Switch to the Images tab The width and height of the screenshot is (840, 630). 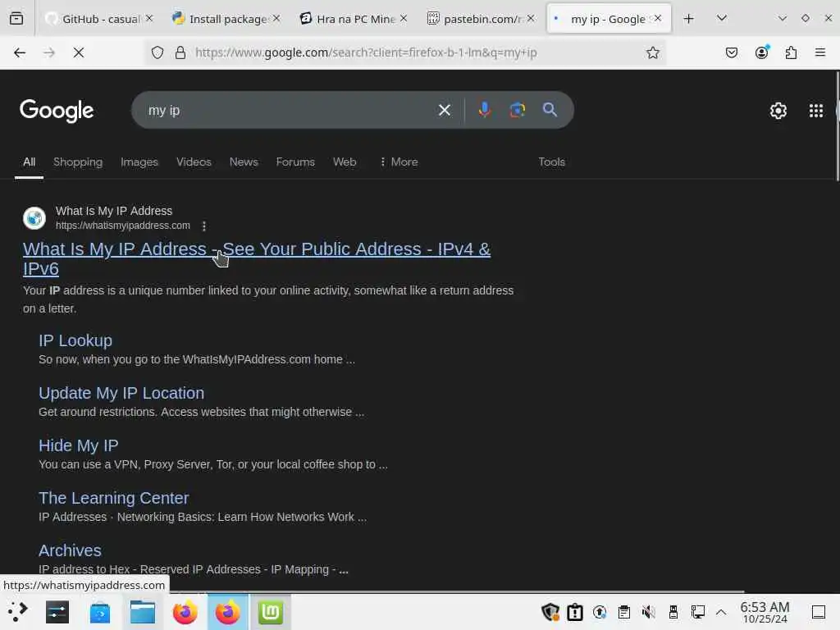139,162
